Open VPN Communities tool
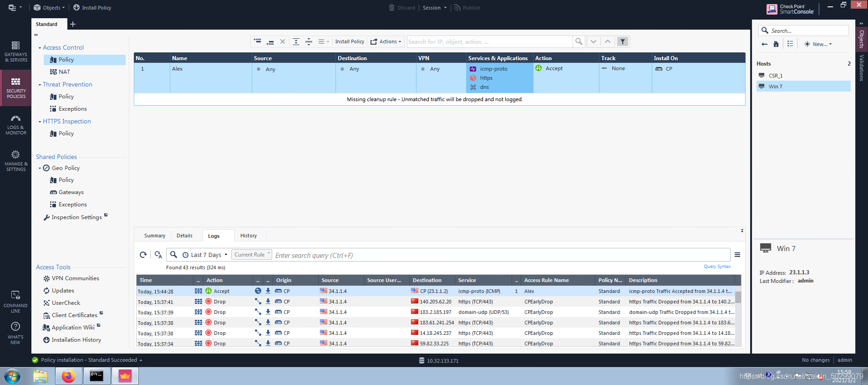Image resolution: width=868 pixels, height=385 pixels. [x=71, y=278]
